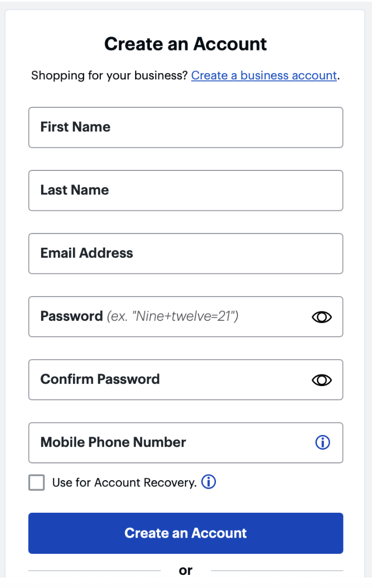Toggle visibility of Confirm Password field
372x588 pixels.
tap(322, 380)
